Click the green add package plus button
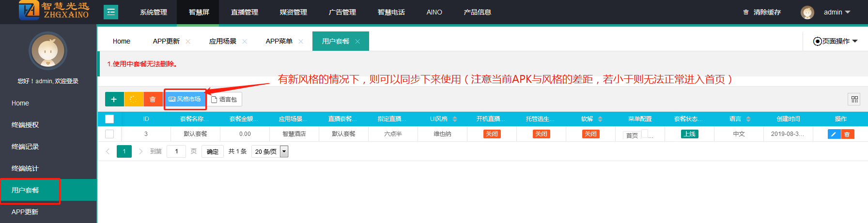This screenshot has height=223, width=868. coord(114,99)
